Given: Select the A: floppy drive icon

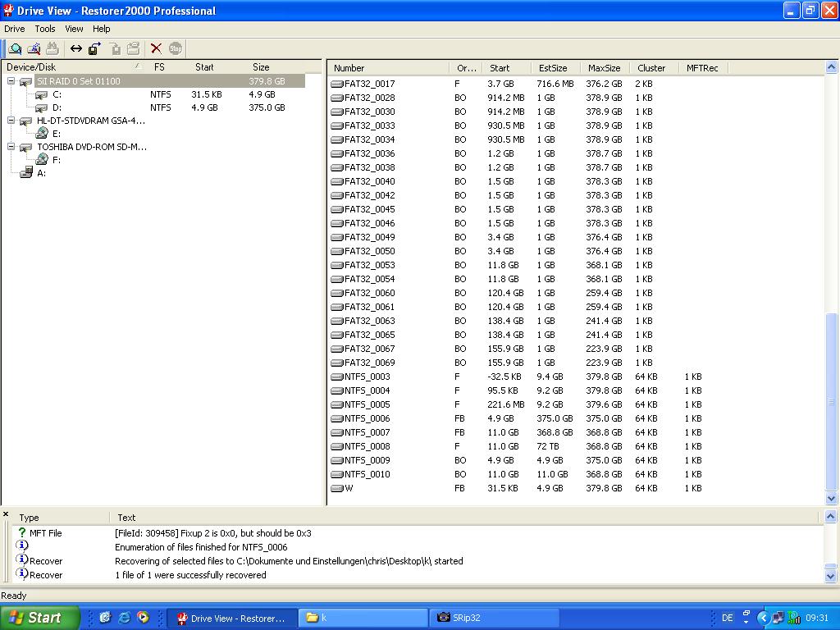Looking at the screenshot, I should (26, 172).
